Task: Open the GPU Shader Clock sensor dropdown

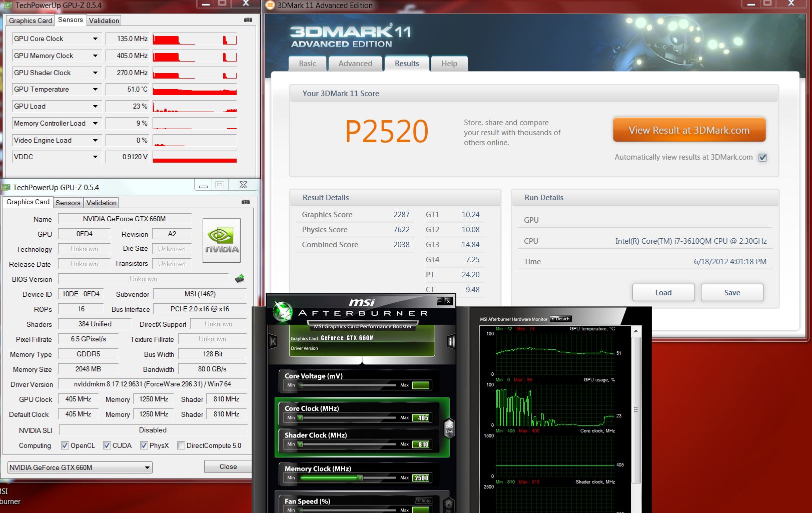Action: coord(95,73)
